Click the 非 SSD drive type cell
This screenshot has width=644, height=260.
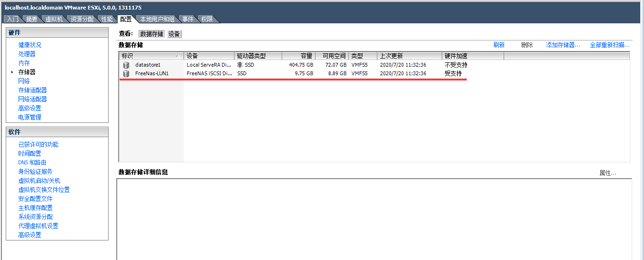pos(246,65)
